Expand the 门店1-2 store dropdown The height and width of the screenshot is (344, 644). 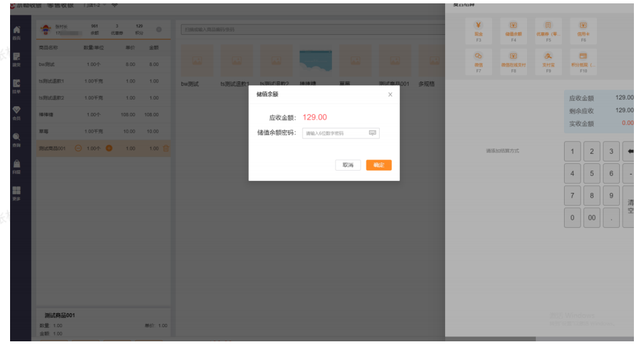(95, 5)
